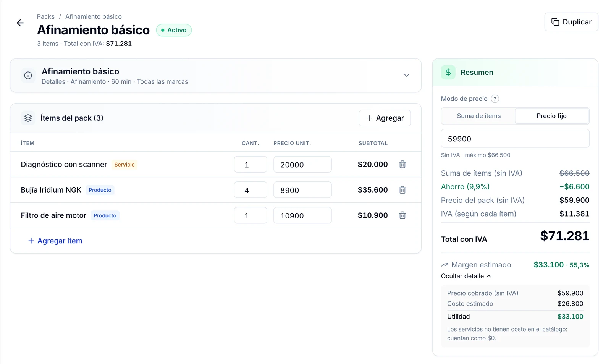Click the info icon in details card
The image size is (611, 364).
pos(28,76)
